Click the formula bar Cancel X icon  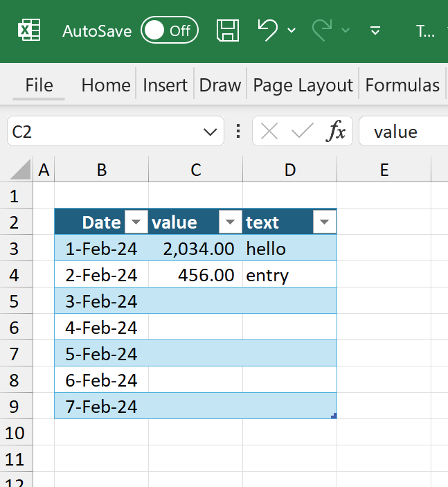tap(269, 132)
